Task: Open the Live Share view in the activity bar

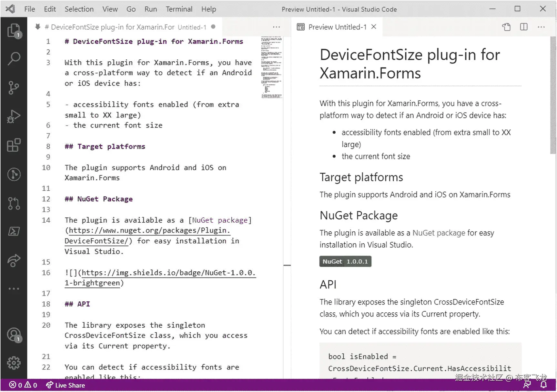Action: [14, 260]
